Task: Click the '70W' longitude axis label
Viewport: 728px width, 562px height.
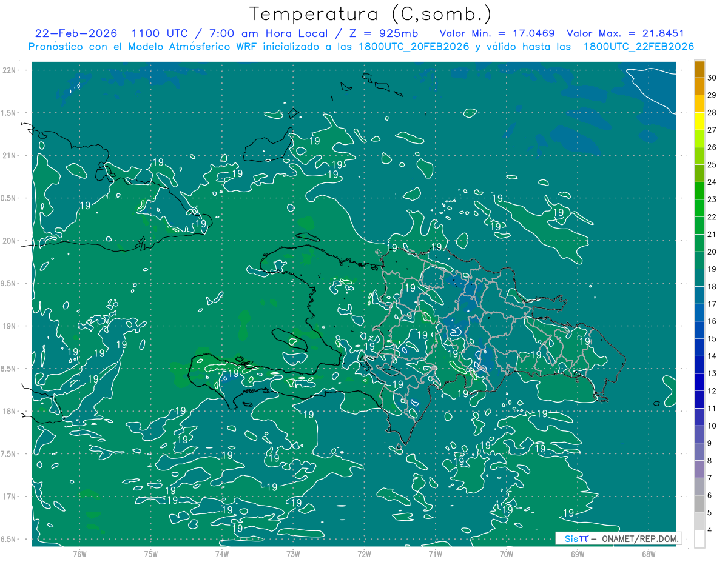Action: click(x=507, y=554)
